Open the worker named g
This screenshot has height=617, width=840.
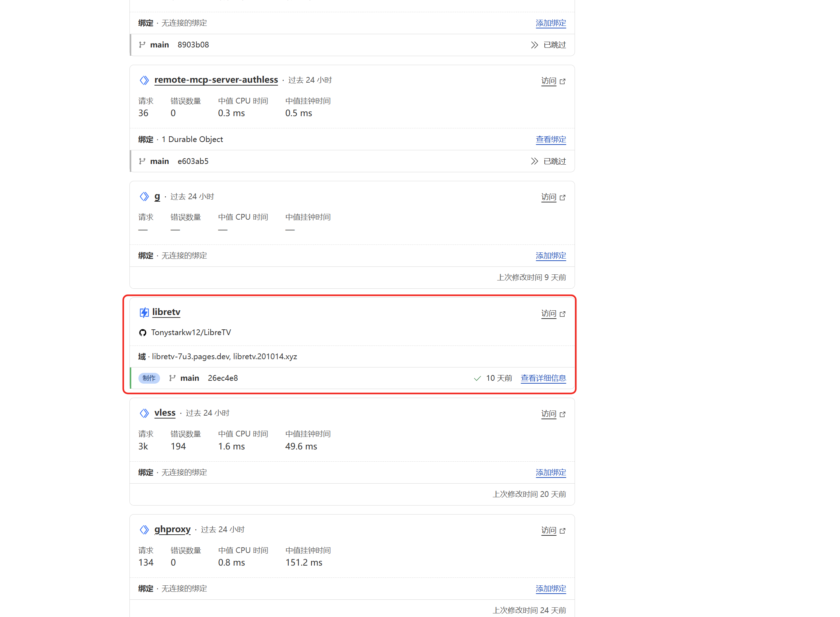coord(157,196)
